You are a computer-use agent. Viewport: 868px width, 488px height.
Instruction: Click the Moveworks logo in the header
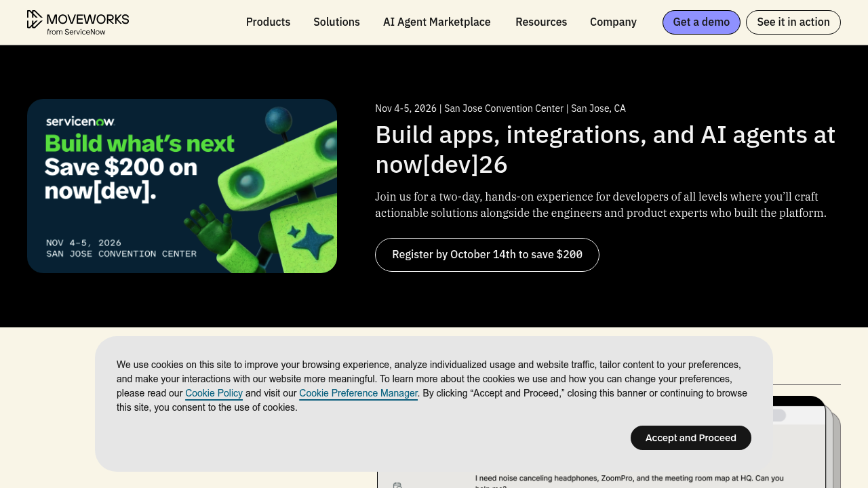[x=78, y=22]
